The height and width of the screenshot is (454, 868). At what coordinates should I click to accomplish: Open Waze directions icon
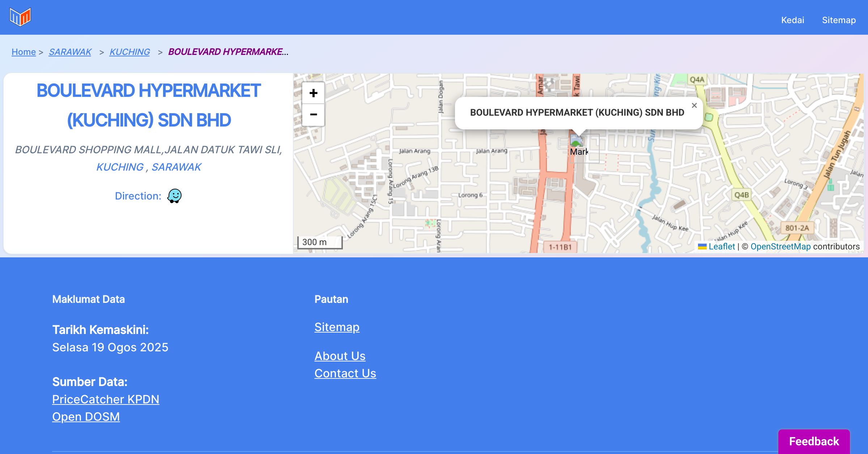(x=174, y=196)
